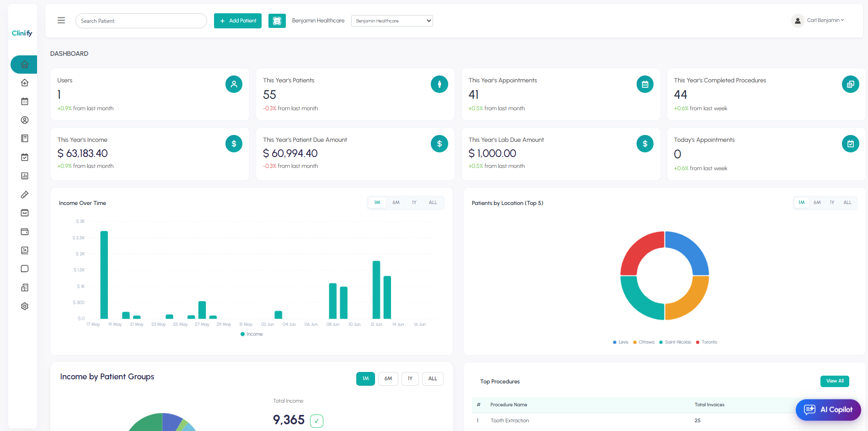Viewport: 868px width, 431px height.
Task: Click the Tooth Extraction procedure row
Action: coord(664,420)
